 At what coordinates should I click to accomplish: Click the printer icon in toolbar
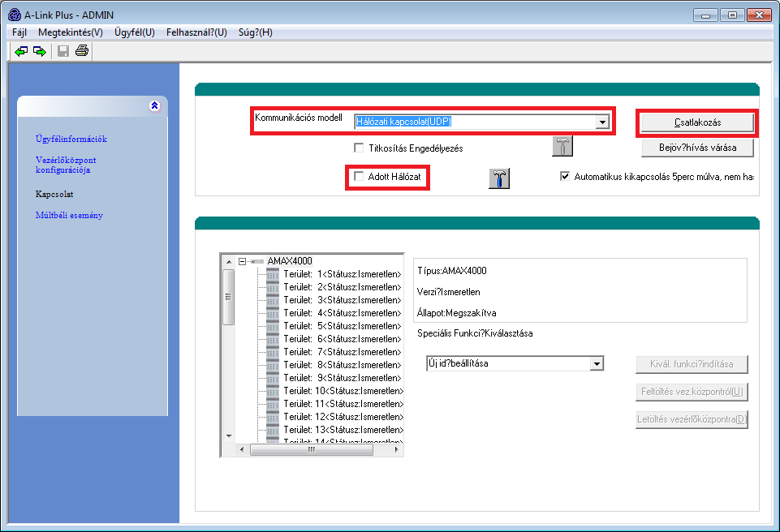tap(82, 51)
